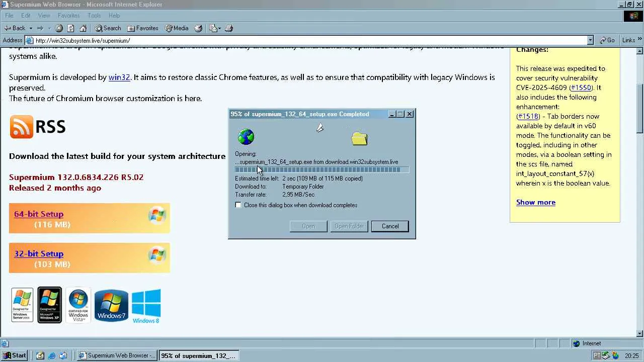Minimize the download dialog window
The height and width of the screenshot is (362, 644).
[x=392, y=114]
